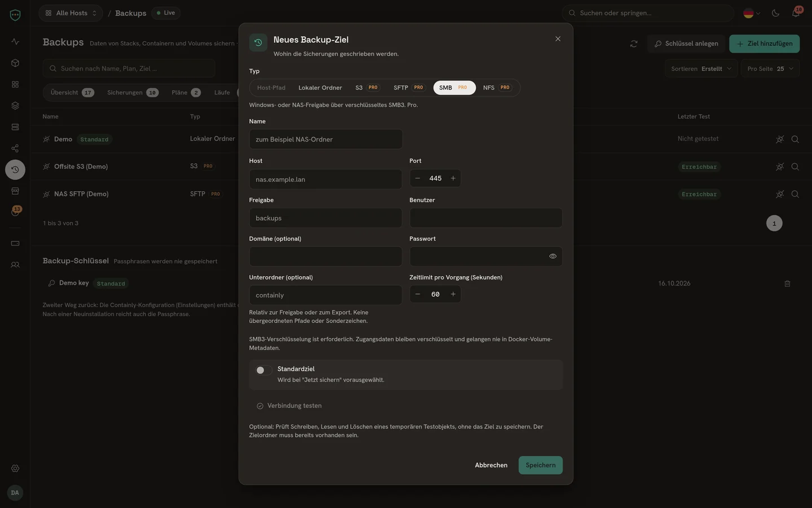Switch to the Pläne tab
Screen dimensions: 812x508
(186, 93)
